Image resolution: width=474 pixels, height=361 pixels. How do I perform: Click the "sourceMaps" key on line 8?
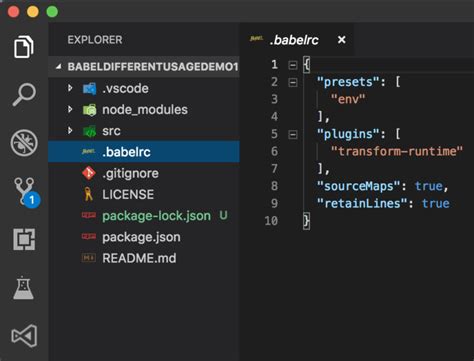(358, 186)
